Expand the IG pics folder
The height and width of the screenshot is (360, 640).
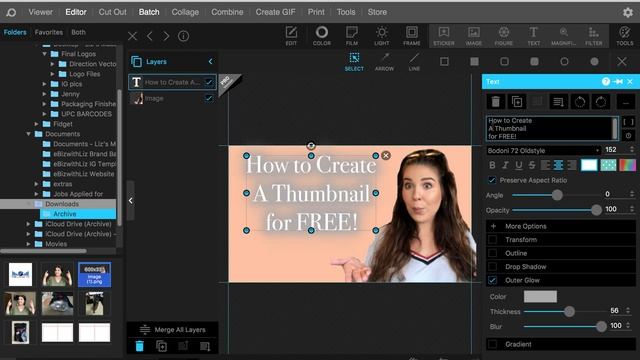click(x=44, y=84)
